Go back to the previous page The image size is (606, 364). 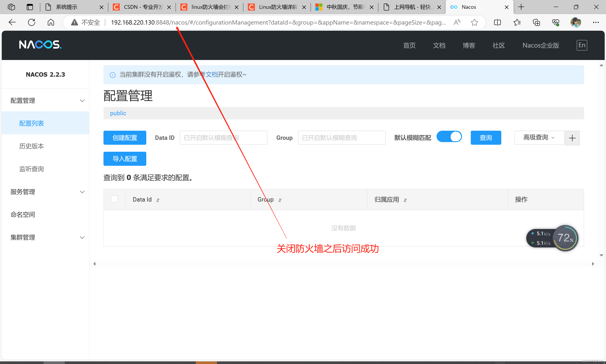click(x=12, y=22)
